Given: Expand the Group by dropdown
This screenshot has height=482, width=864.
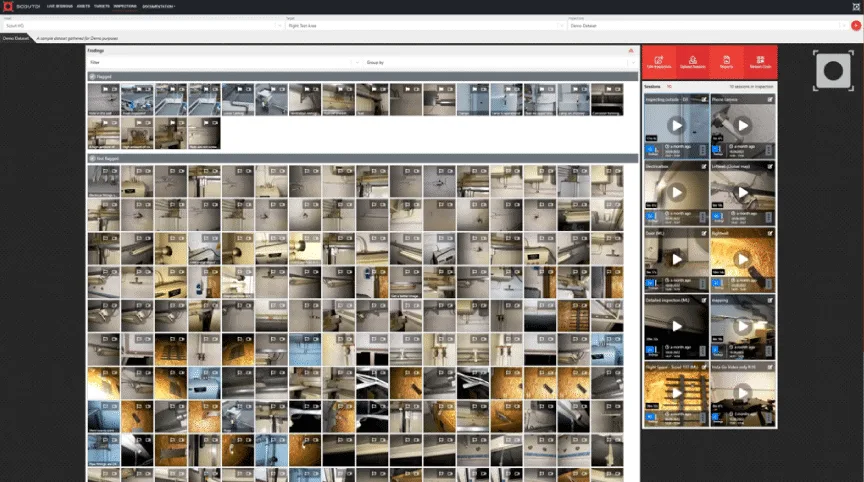Looking at the screenshot, I should pos(500,63).
